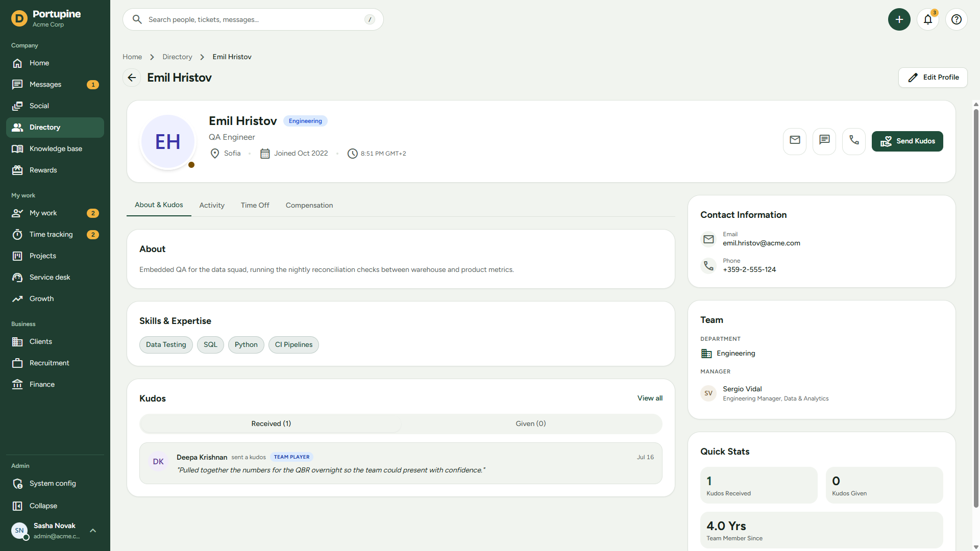
Task: Open Projects from sidebar
Action: 55,256
